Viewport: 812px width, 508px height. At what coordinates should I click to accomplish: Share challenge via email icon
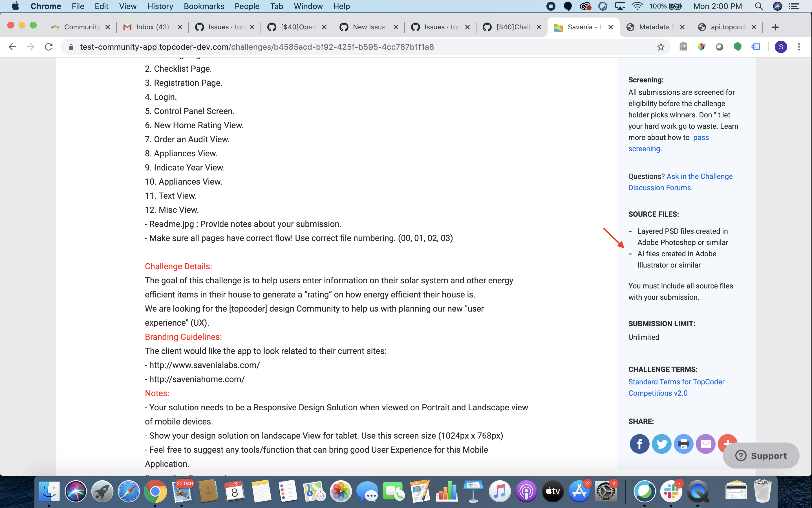pos(706,444)
